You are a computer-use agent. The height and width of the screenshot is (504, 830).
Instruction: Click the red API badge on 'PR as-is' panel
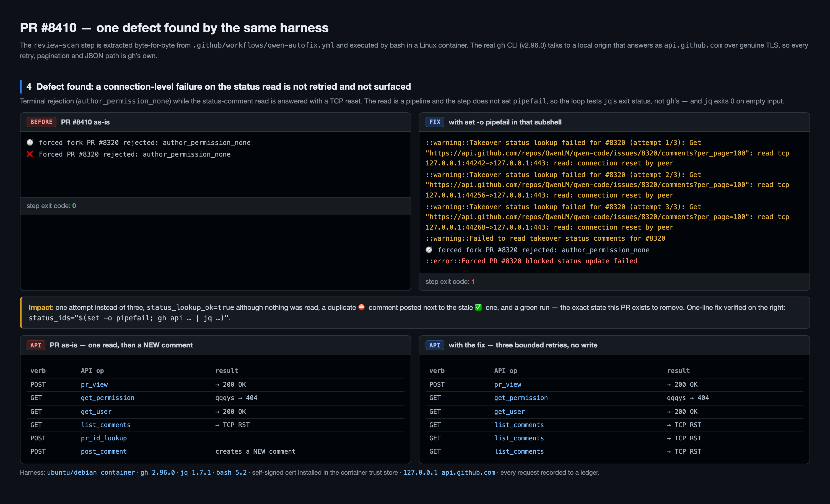[x=36, y=345]
